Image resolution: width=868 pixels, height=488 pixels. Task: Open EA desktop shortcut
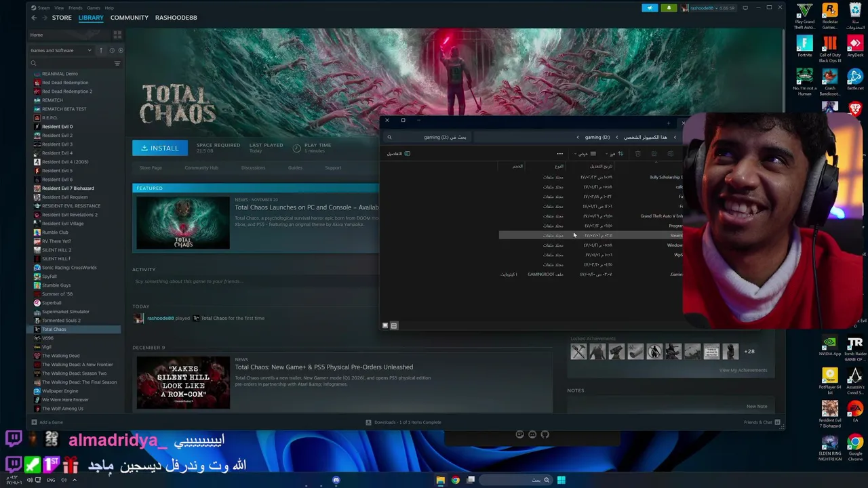pyautogui.click(x=855, y=412)
